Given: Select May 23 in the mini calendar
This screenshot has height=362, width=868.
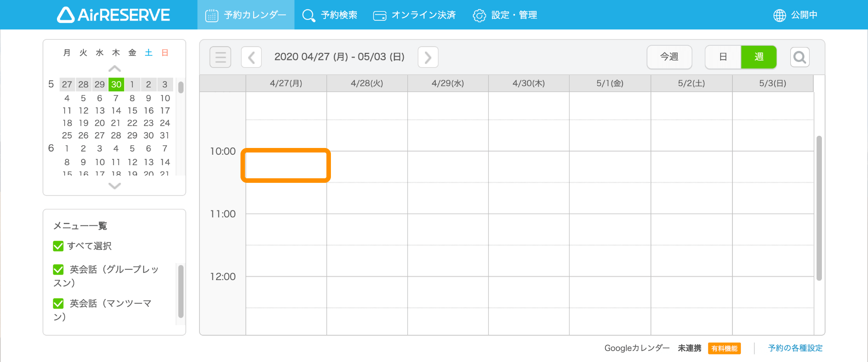Looking at the screenshot, I should coord(148,123).
